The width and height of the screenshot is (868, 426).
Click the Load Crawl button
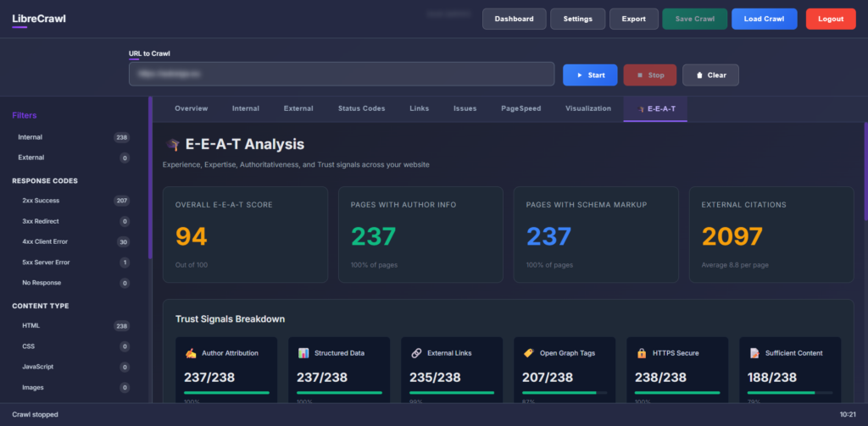click(764, 19)
